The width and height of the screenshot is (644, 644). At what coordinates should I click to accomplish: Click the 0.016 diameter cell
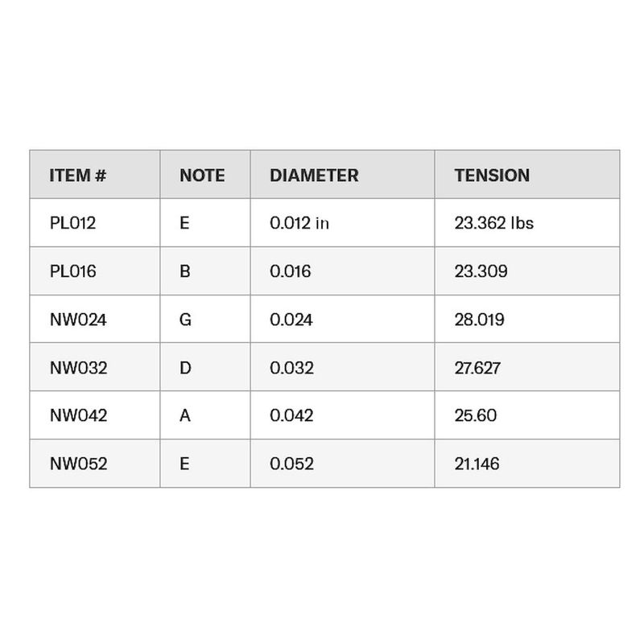click(x=342, y=271)
